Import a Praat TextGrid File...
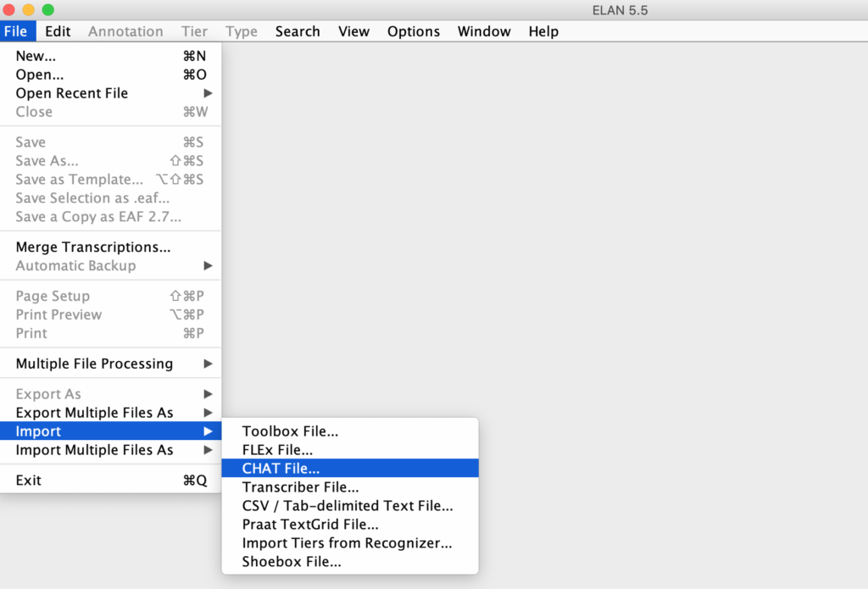868x589 pixels. 350,525
